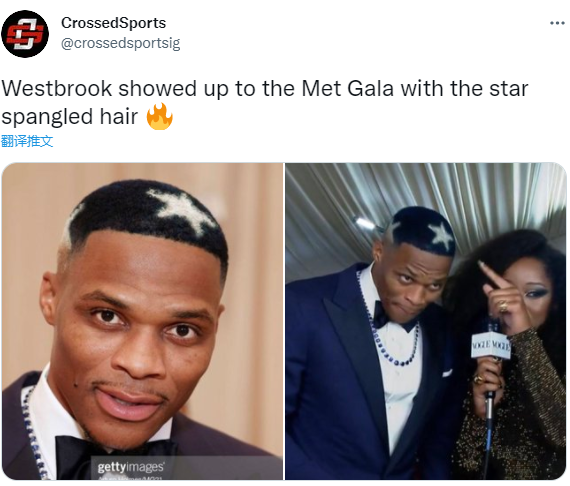
Task: Open the right Vogue interview photo
Action: click(426, 321)
